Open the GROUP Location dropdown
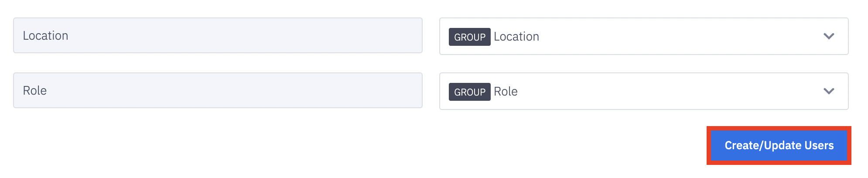 click(x=643, y=36)
